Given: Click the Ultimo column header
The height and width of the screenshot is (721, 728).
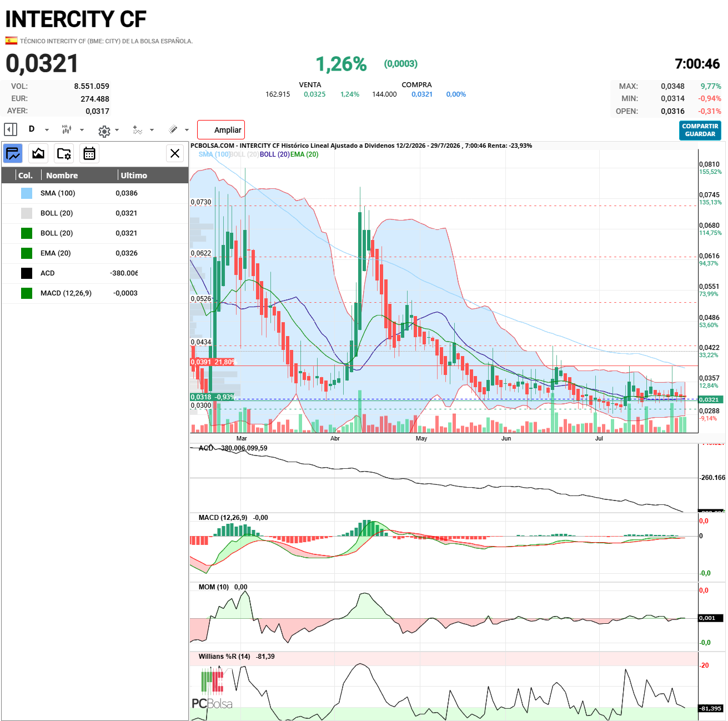Looking at the screenshot, I should [134, 176].
